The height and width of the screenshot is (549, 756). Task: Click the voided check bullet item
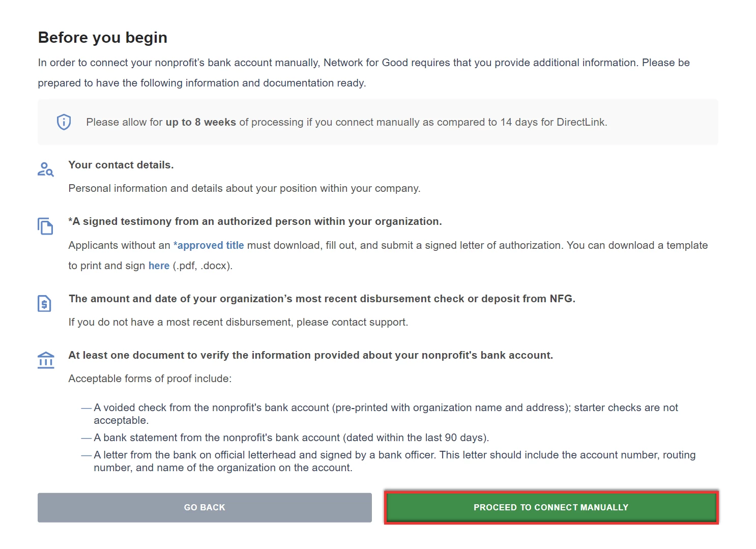(385, 414)
